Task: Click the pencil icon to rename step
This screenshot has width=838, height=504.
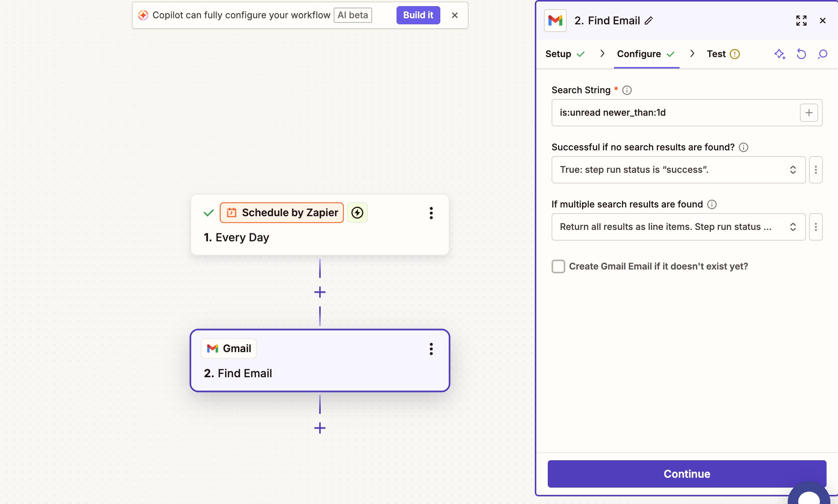Action: pyautogui.click(x=649, y=21)
